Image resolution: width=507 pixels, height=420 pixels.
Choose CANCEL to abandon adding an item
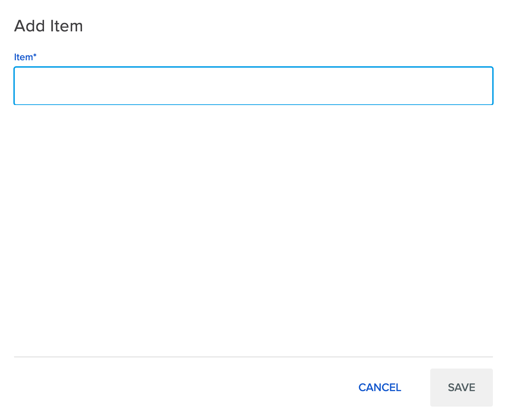[x=380, y=387]
